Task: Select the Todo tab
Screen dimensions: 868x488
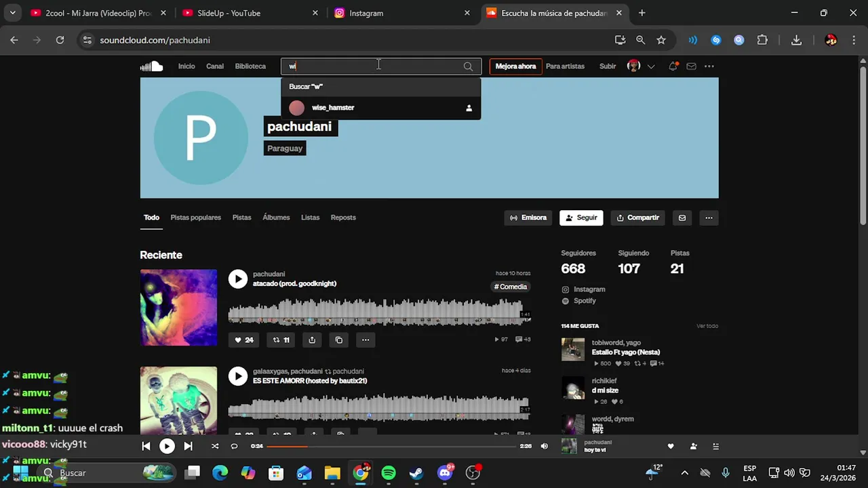Action: tap(151, 218)
